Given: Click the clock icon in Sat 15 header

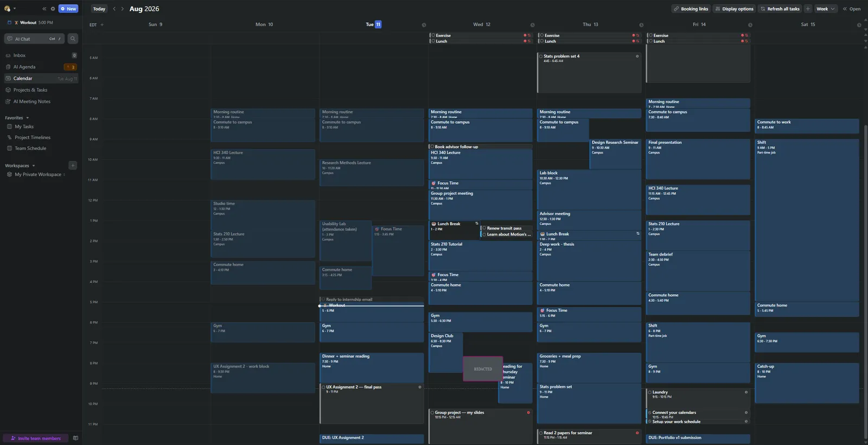Looking at the screenshot, I should [859, 25].
